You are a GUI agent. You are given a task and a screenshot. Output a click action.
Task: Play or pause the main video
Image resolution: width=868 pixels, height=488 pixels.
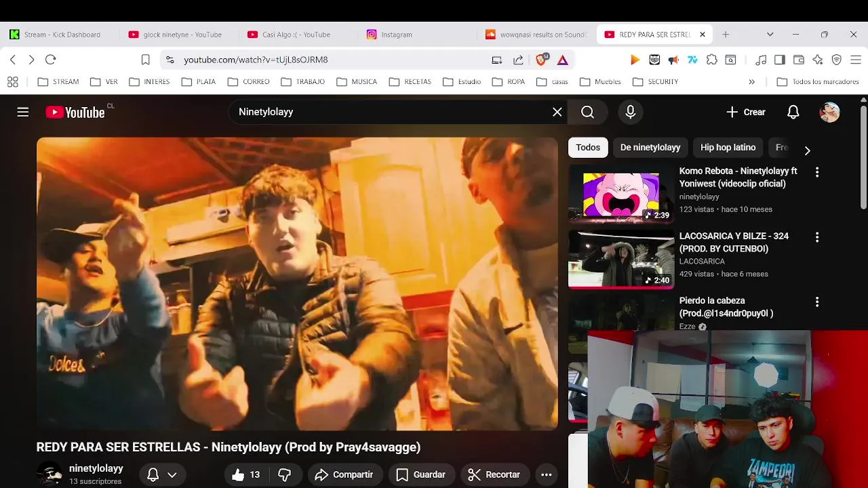pyautogui.click(x=297, y=283)
